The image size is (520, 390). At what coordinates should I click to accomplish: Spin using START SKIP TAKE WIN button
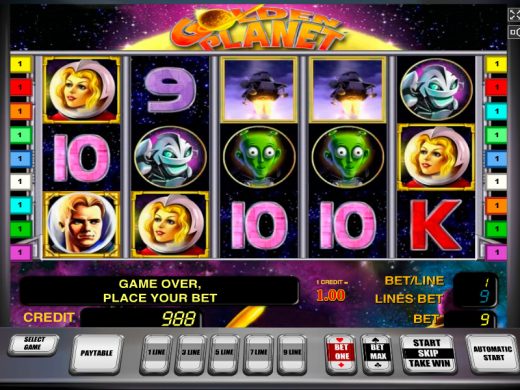click(x=428, y=354)
